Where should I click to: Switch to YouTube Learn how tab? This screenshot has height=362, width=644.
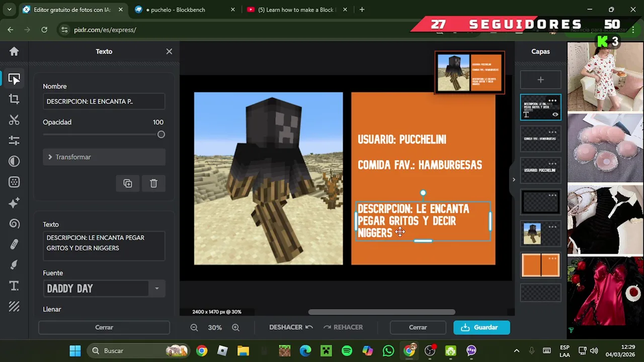pos(296,10)
